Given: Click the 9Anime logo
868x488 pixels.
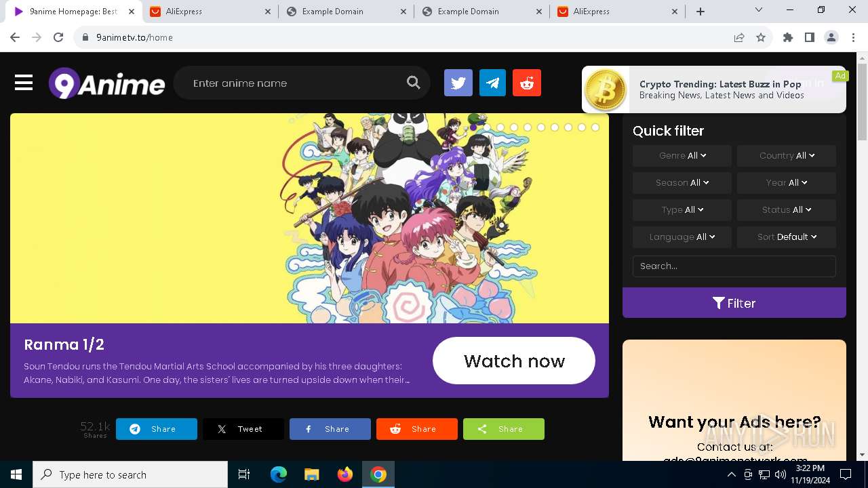Looking at the screenshot, I should (106, 83).
